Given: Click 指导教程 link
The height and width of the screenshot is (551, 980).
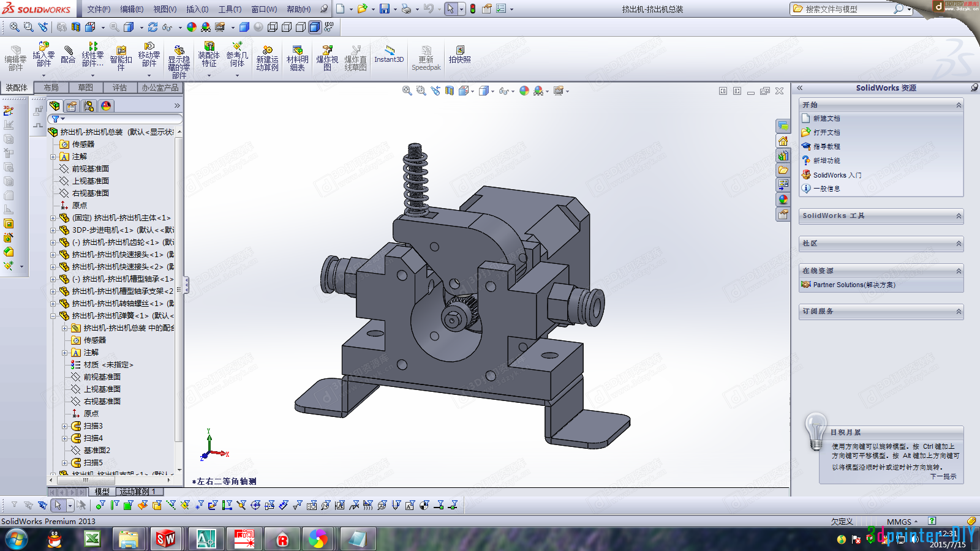Looking at the screenshot, I should [827, 146].
